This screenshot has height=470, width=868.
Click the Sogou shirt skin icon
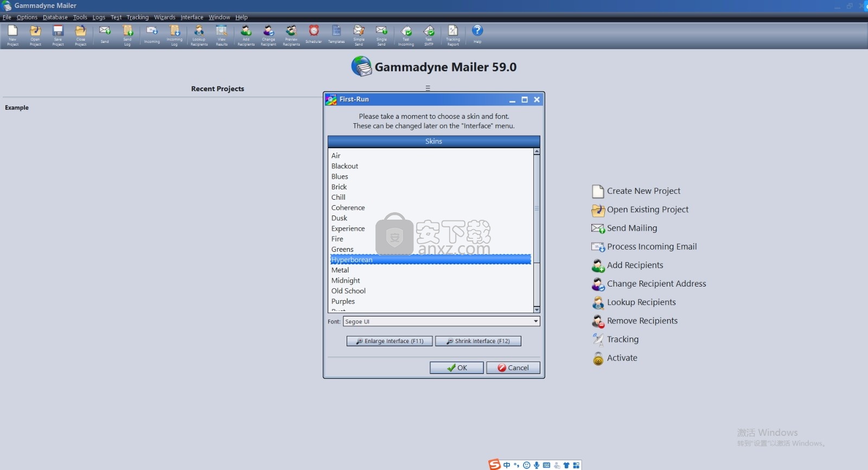coord(566,465)
